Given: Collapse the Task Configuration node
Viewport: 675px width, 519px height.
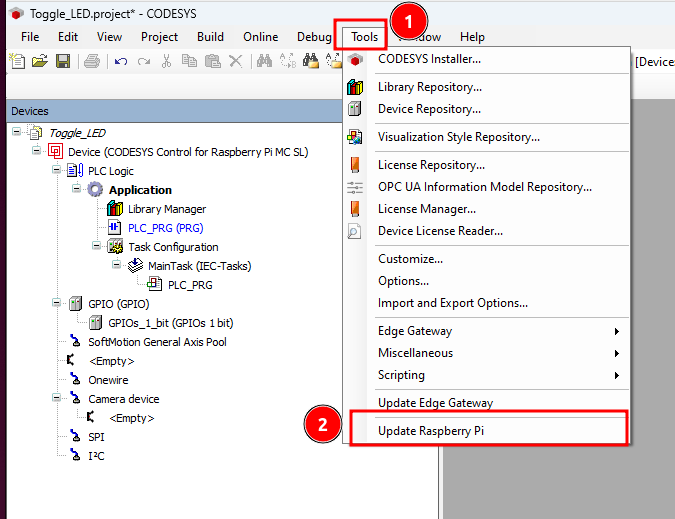Looking at the screenshot, I should tap(96, 245).
